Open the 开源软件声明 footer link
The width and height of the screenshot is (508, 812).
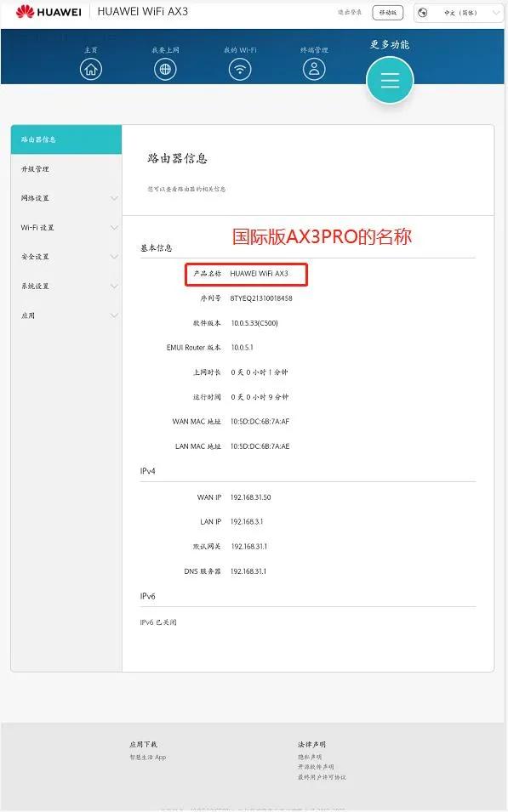316,767
